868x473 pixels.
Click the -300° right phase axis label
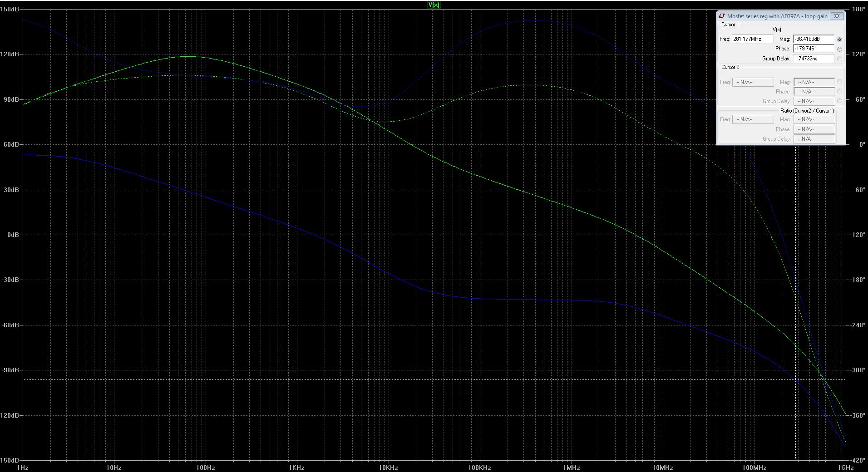pyautogui.click(x=858, y=370)
